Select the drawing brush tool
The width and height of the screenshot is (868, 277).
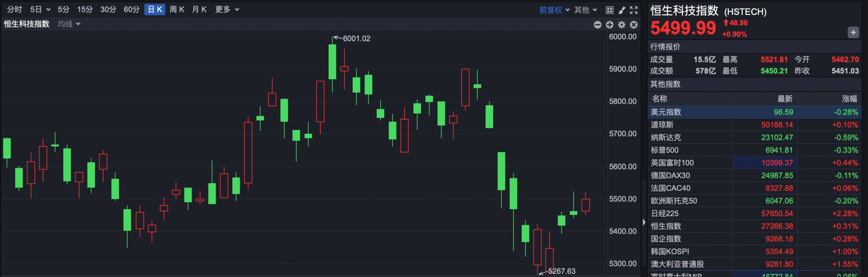point(622,10)
